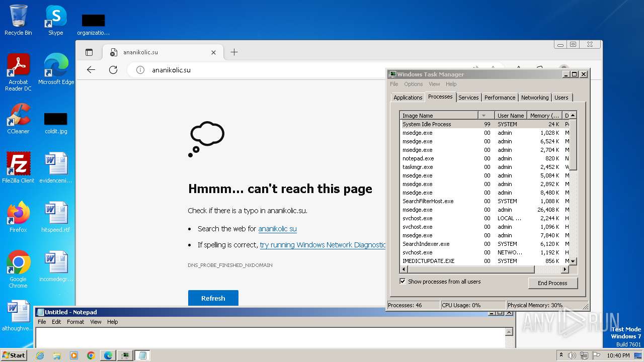Select taskmgr.exe process row
644x362 pixels.
[x=485, y=167]
